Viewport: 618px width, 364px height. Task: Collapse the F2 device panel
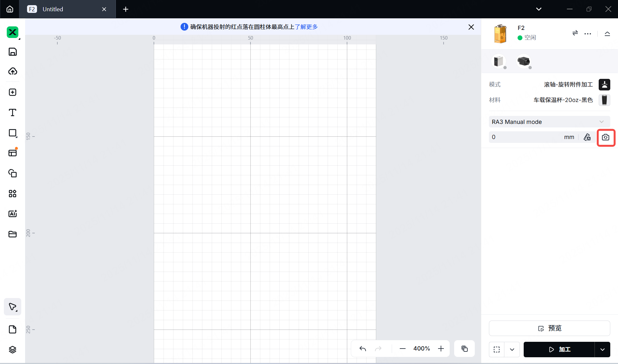[x=607, y=33]
